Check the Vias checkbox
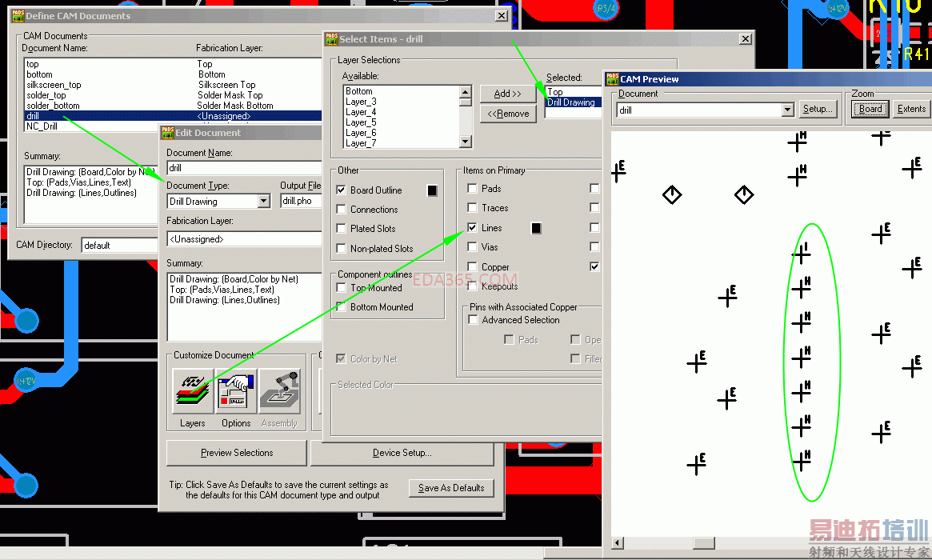Screen dimensions: 932x560 click(473, 246)
